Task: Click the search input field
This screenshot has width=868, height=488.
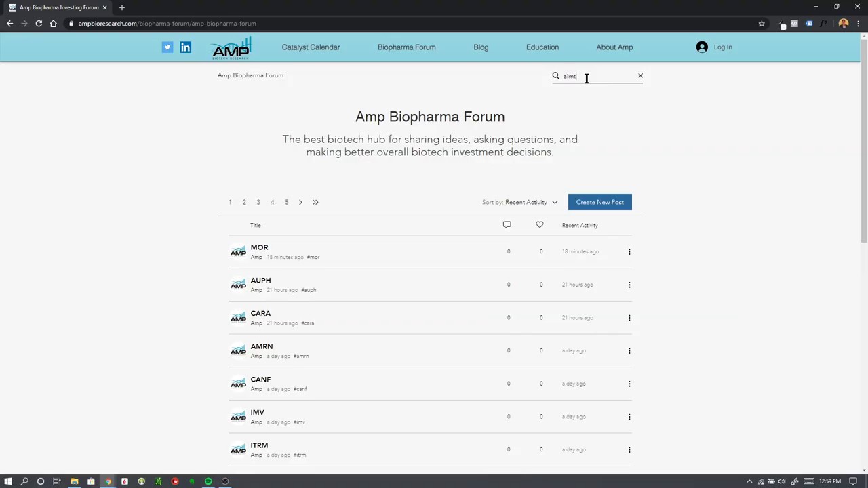Action: click(598, 76)
